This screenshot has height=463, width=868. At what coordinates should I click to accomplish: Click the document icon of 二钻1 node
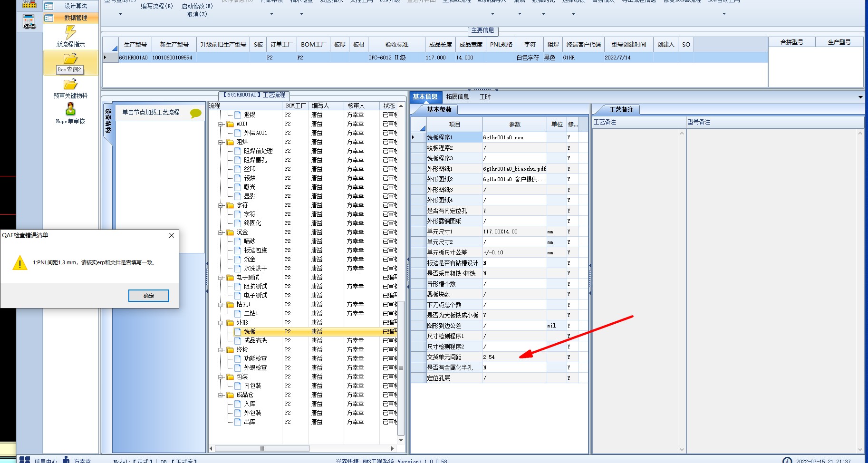pos(238,313)
